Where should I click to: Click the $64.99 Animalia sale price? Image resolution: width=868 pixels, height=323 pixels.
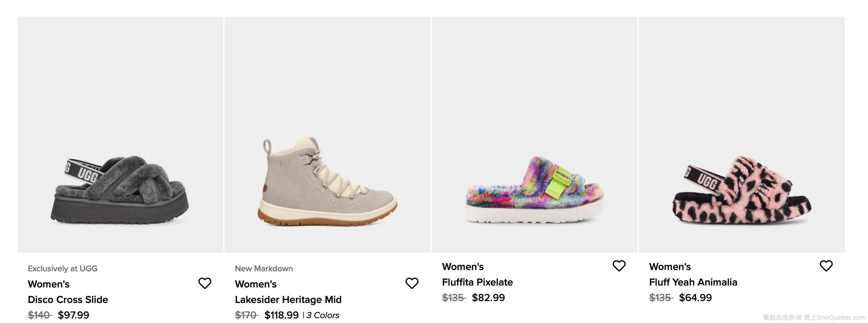pos(695,297)
